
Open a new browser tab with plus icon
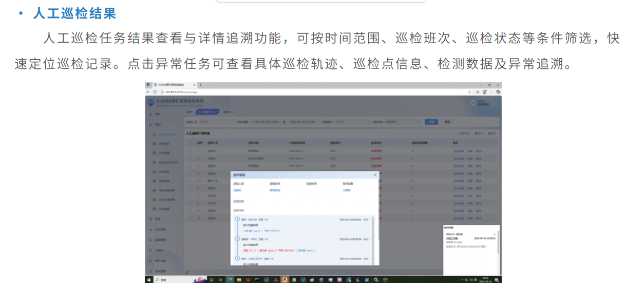tap(200, 85)
